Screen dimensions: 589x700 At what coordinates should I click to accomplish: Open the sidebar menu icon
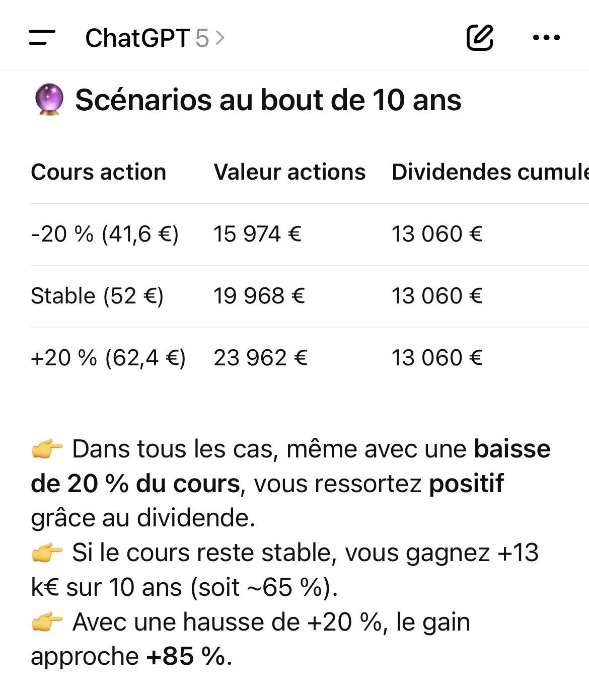pos(42,38)
